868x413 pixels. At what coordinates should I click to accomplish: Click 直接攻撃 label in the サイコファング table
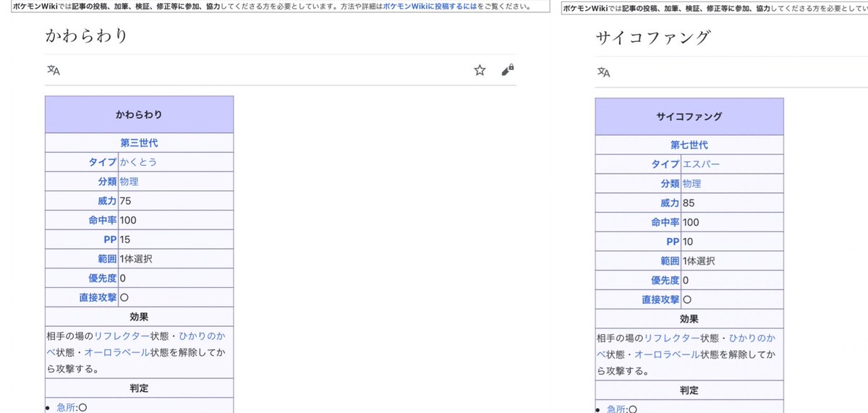pyautogui.click(x=661, y=299)
